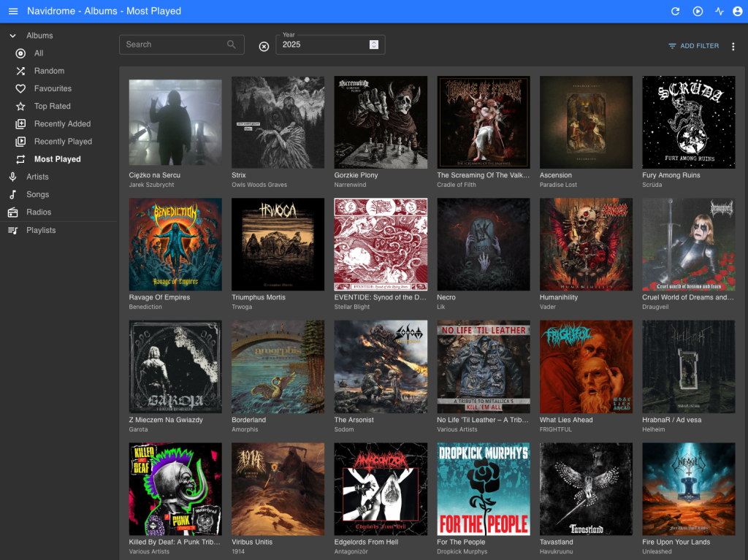Open the three-dot more options menu
Screen dimensions: 748x560
733,46
